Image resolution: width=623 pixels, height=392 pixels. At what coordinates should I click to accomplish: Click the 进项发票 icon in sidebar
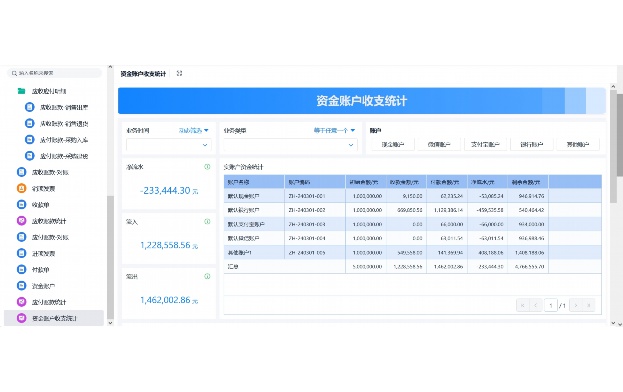tap(21, 253)
